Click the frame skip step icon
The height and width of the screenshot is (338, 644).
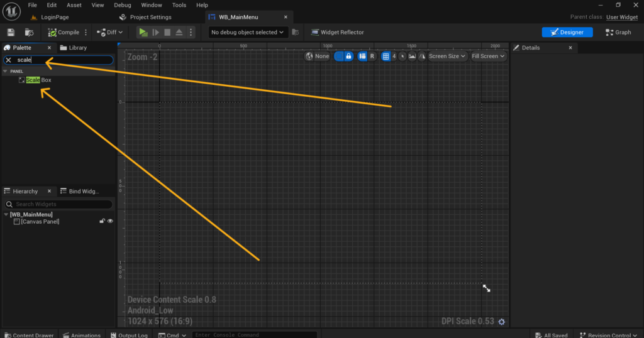coord(156,32)
